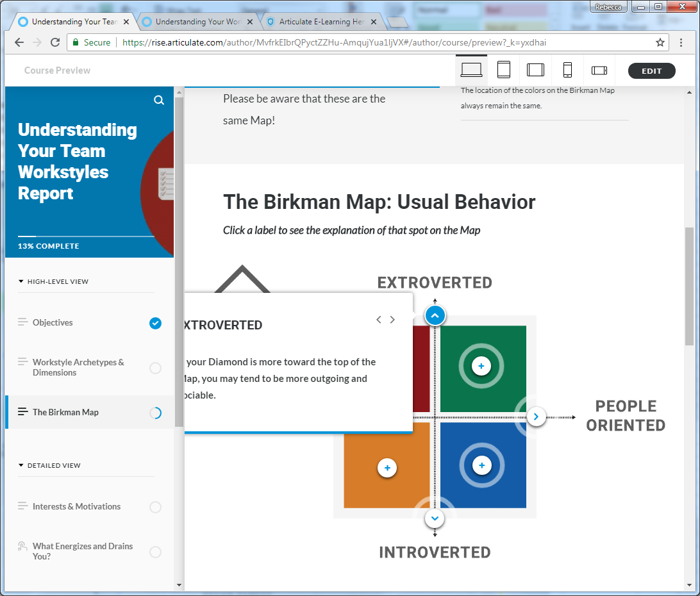
Task: Click the Introverted down-chevron marker
Action: tap(435, 518)
